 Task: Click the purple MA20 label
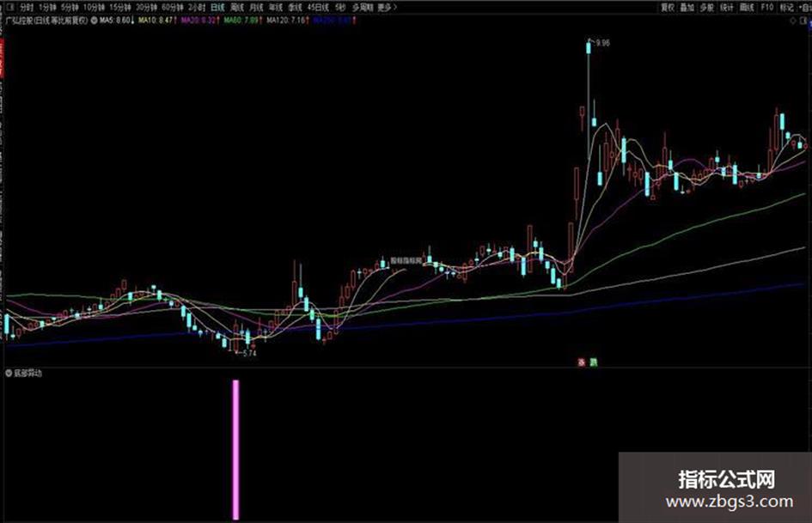(x=198, y=21)
